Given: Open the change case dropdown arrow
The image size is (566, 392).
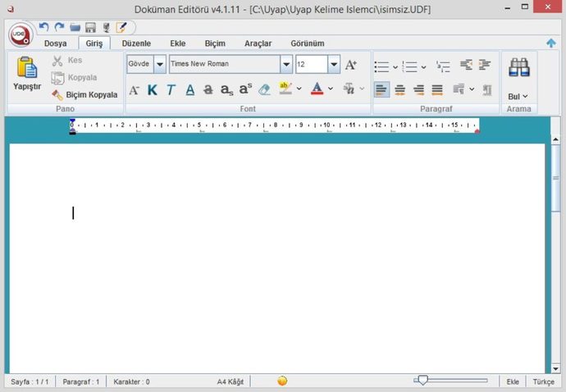Looking at the screenshot, I should [362, 89].
